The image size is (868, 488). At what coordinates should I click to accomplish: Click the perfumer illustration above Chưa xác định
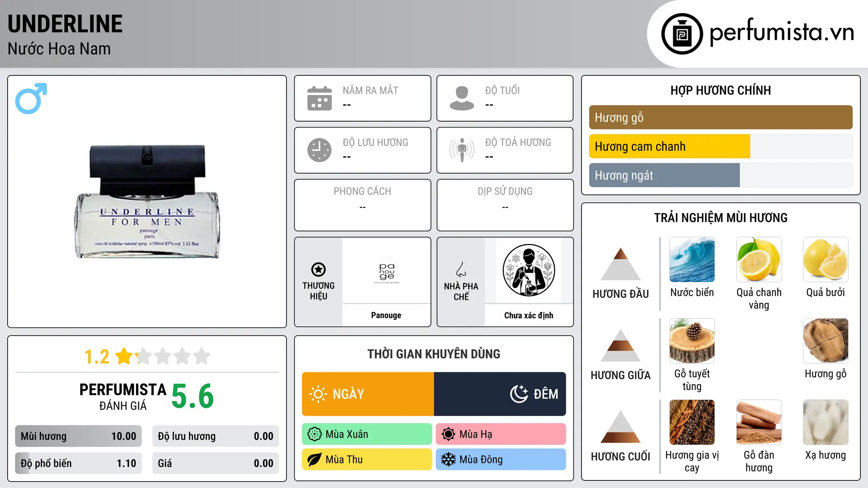pyautogui.click(x=529, y=270)
